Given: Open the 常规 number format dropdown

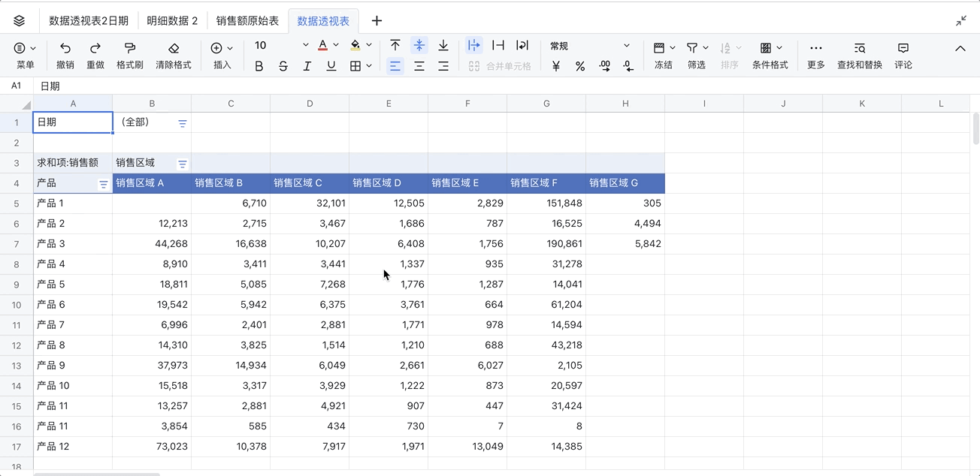Looking at the screenshot, I should click(x=590, y=46).
